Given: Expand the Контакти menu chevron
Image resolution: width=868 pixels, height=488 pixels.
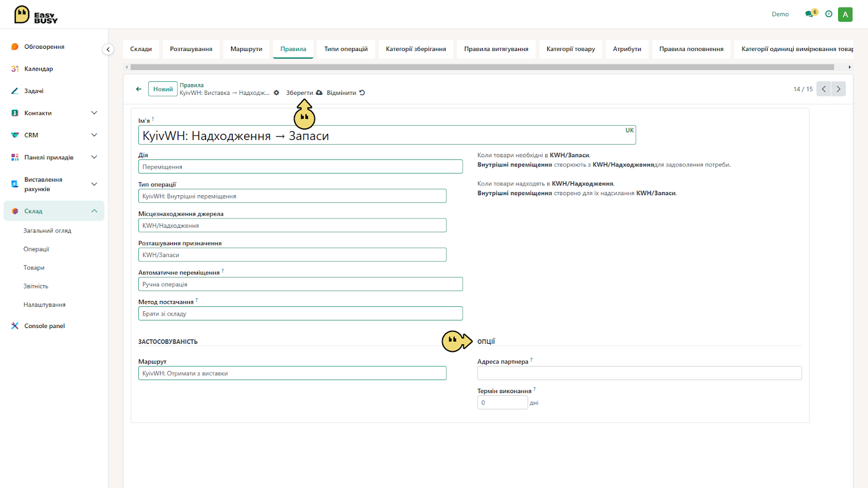Looking at the screenshot, I should 94,113.
